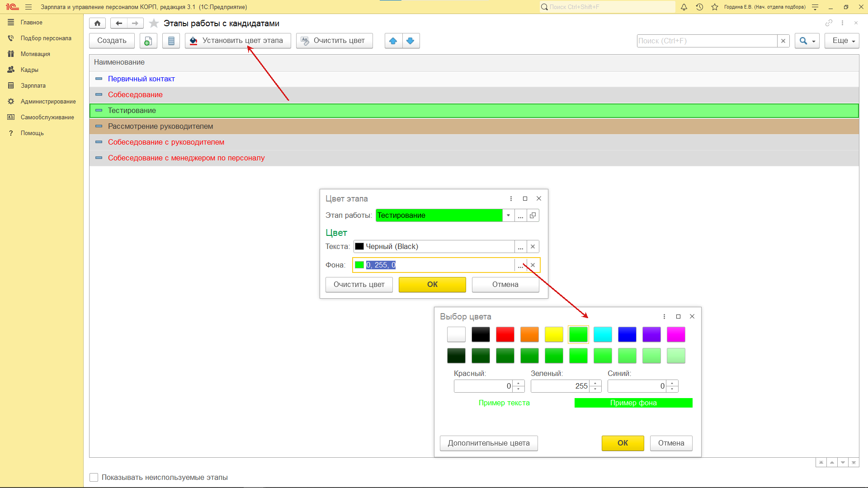Viewport: 868px width, 488px height.
Task: Click the move stage up arrow
Action: point(393,41)
